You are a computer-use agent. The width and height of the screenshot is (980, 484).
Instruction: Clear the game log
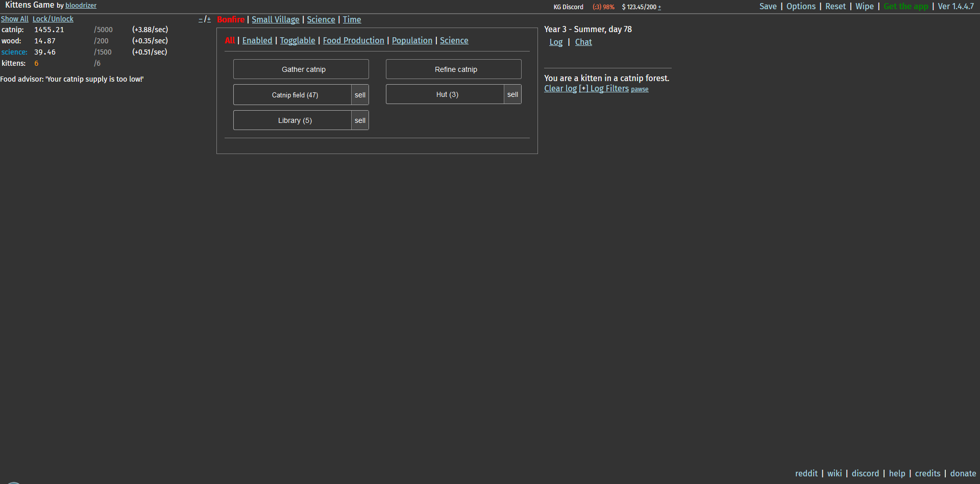pyautogui.click(x=560, y=88)
